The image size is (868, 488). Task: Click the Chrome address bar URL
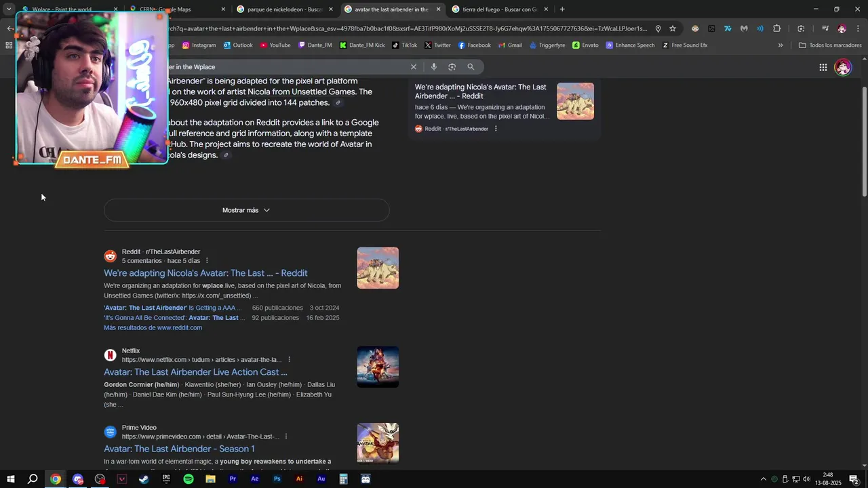[407, 28]
